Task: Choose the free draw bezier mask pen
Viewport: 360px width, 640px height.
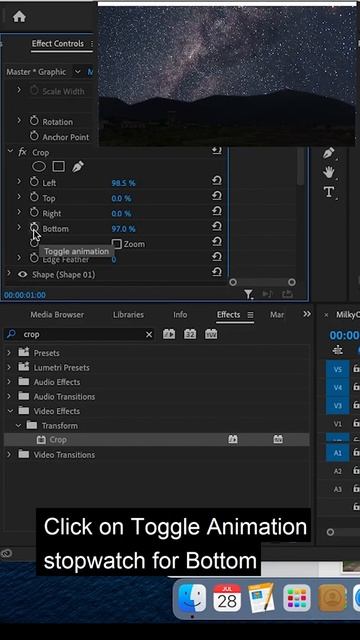Action: [x=78, y=166]
